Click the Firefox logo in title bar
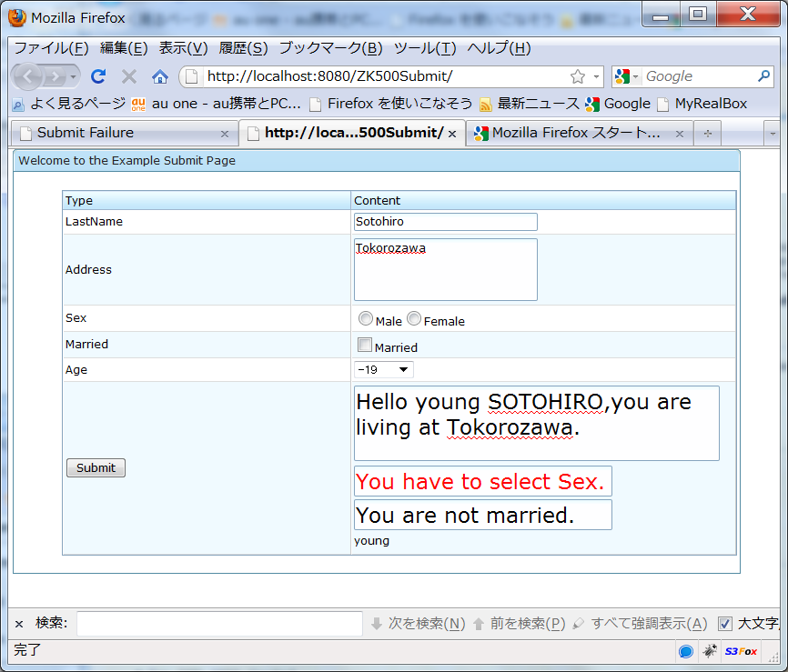This screenshot has height=672, width=788. pos(17,17)
